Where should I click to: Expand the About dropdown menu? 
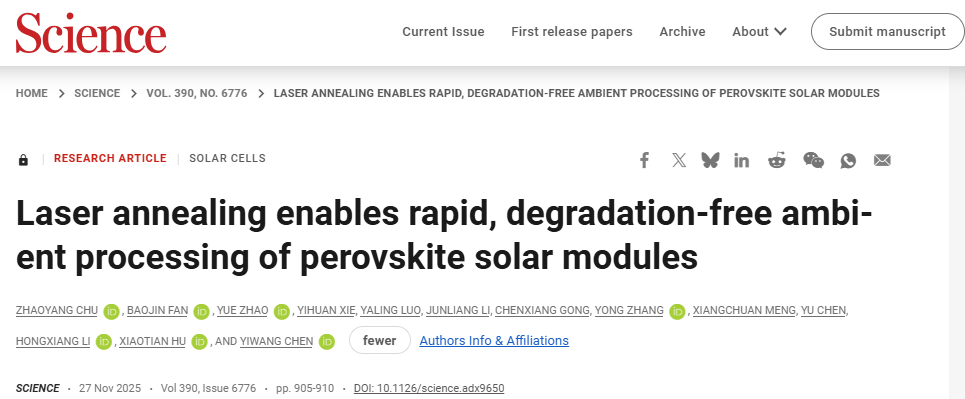point(759,31)
